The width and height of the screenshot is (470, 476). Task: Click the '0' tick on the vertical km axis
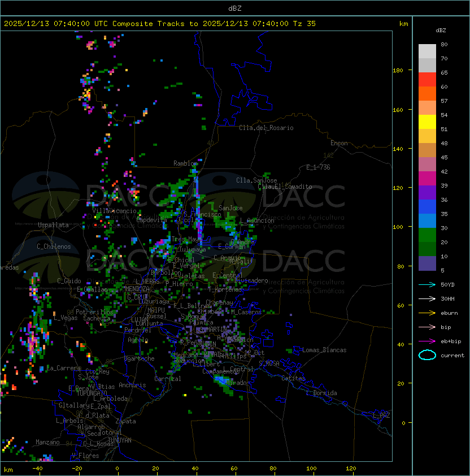tap(403, 423)
